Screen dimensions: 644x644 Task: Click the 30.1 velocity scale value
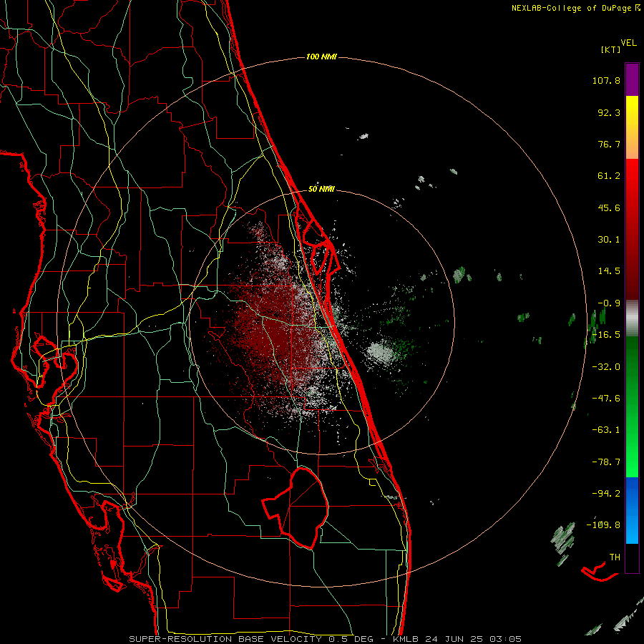pos(609,240)
